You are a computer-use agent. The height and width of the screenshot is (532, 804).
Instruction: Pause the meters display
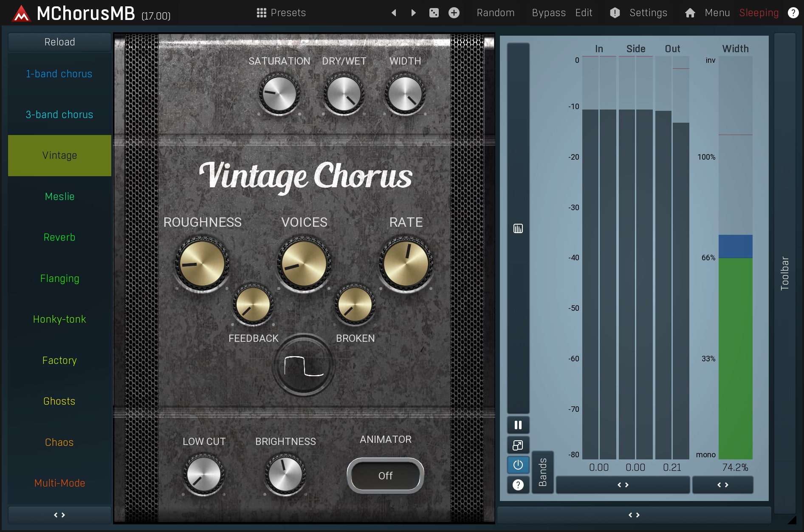pyautogui.click(x=518, y=425)
